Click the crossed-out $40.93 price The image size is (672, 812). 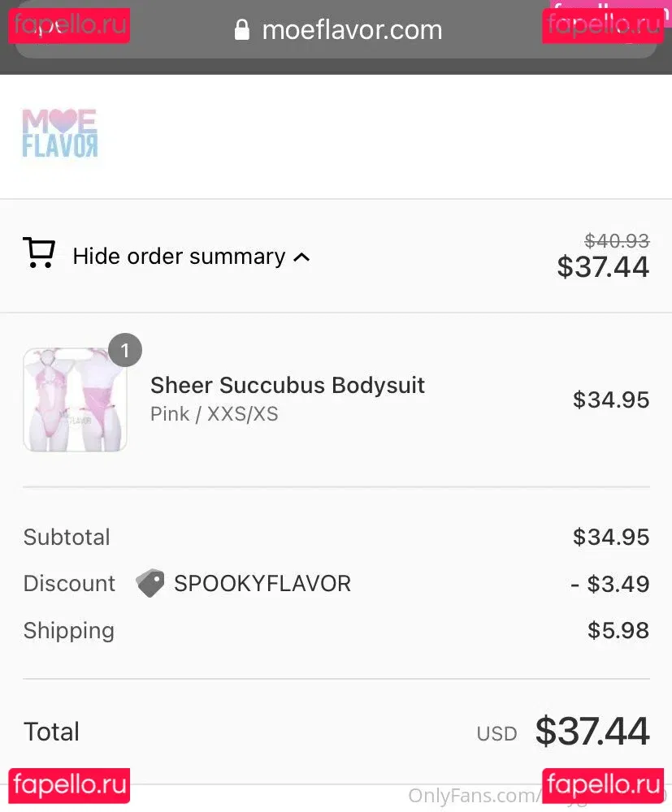[617, 241]
